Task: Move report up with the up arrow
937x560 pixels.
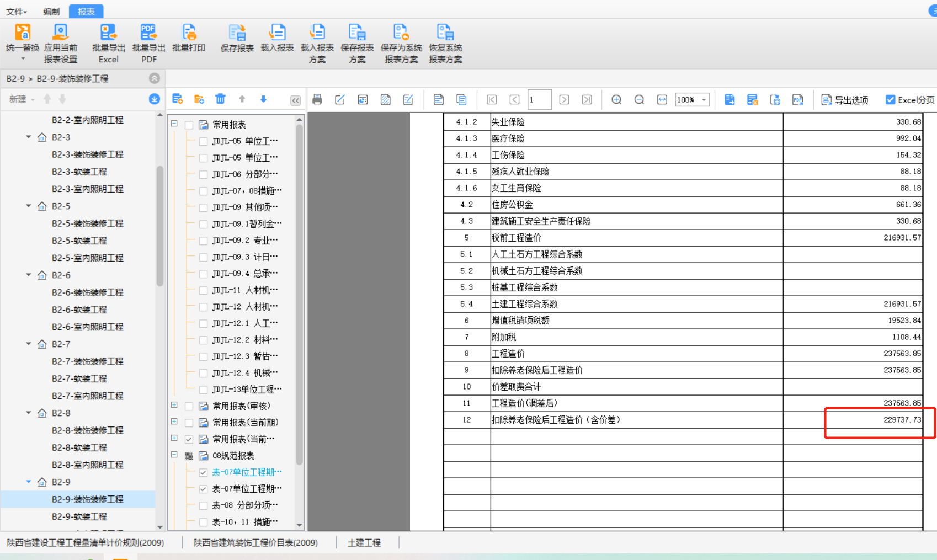Action: click(242, 99)
